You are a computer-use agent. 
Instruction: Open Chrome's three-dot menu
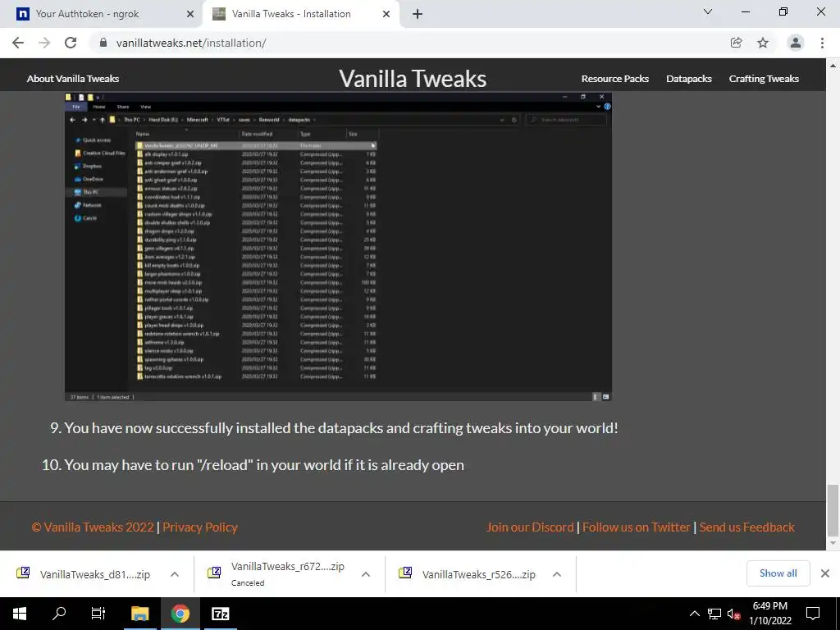pyautogui.click(x=822, y=43)
